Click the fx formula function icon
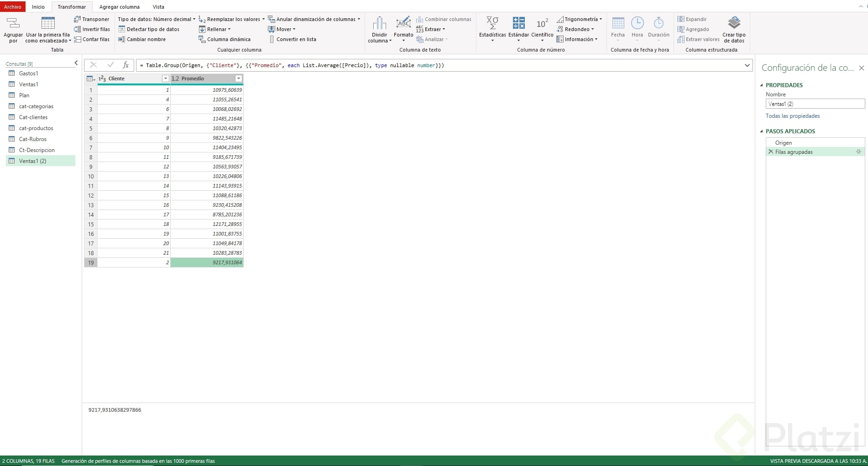 126,65
